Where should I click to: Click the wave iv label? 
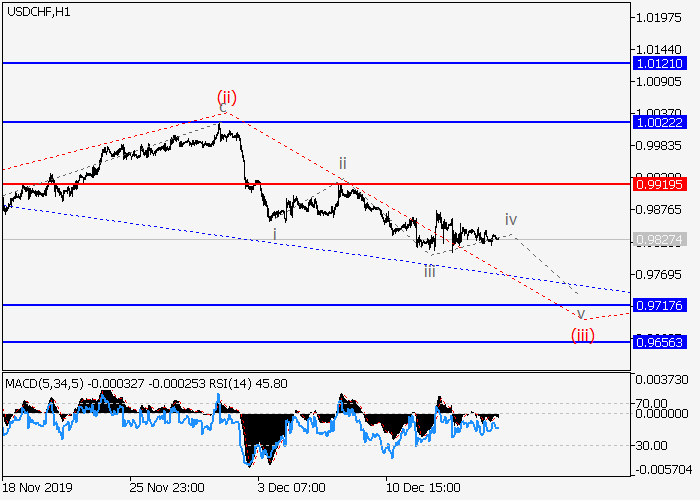point(510,219)
